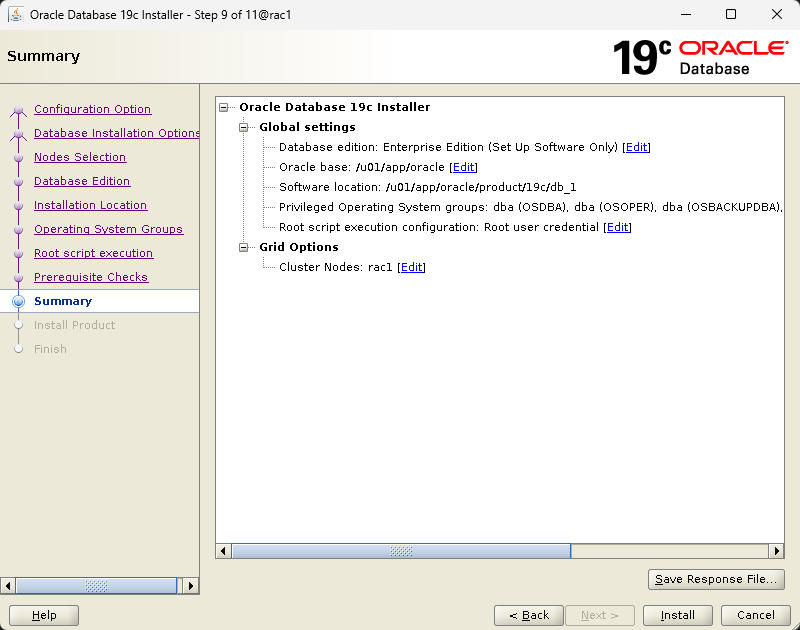Select the current Summary step
The height and width of the screenshot is (630, 800).
(x=63, y=301)
